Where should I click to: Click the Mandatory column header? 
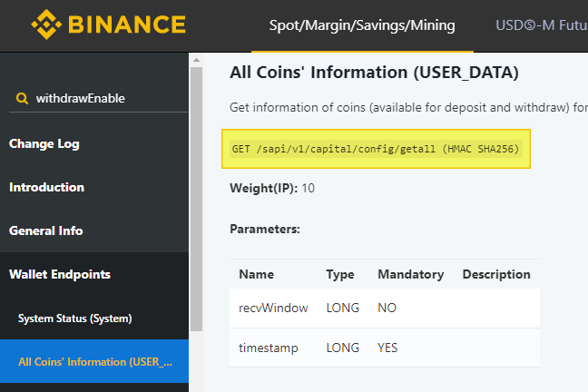pos(411,274)
